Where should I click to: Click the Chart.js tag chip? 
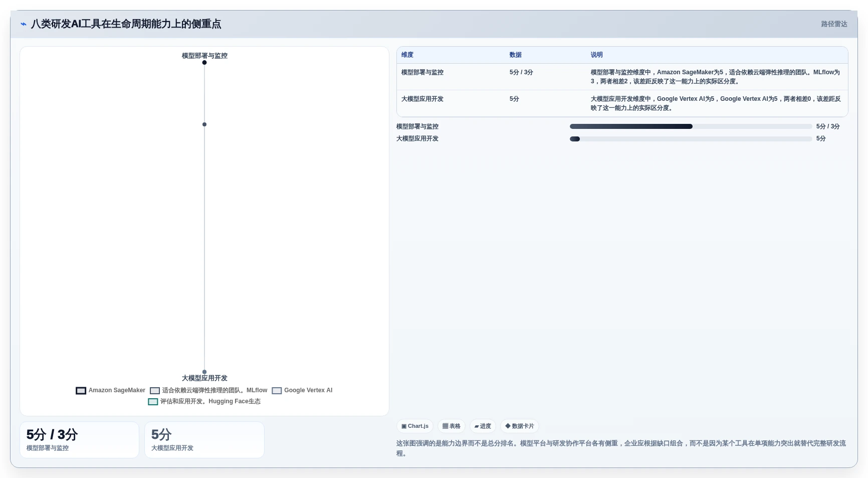[x=415, y=426]
